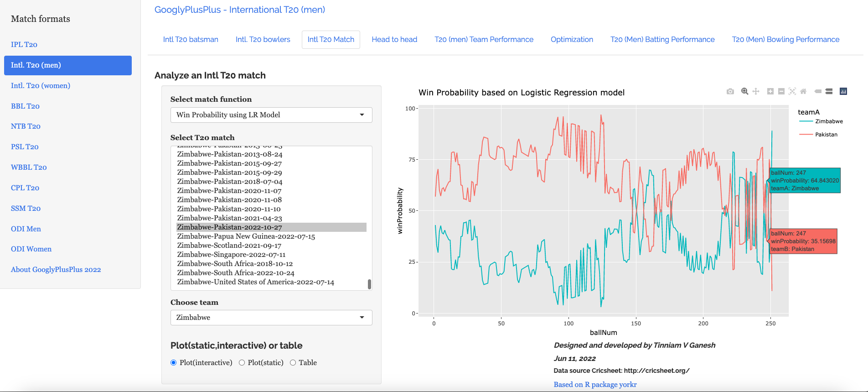Choose the Plot(static) option
Viewport: 868px width, 392px height.
242,363
